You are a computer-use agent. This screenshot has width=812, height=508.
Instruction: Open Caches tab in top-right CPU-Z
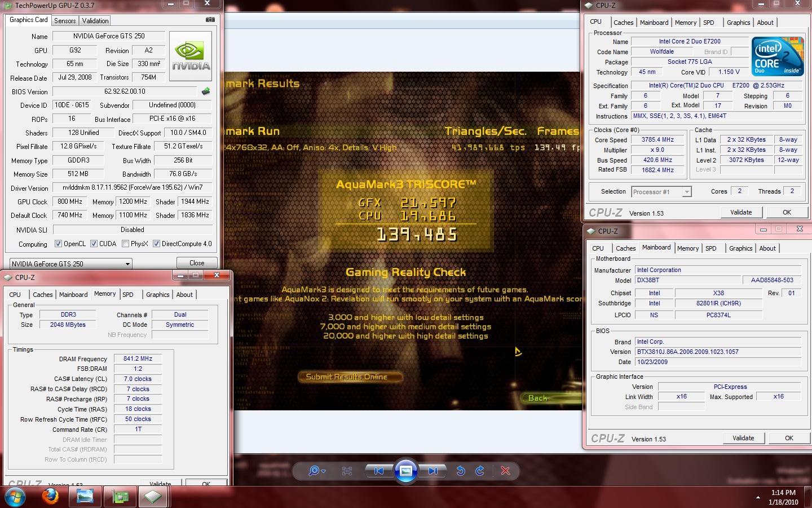click(x=624, y=23)
